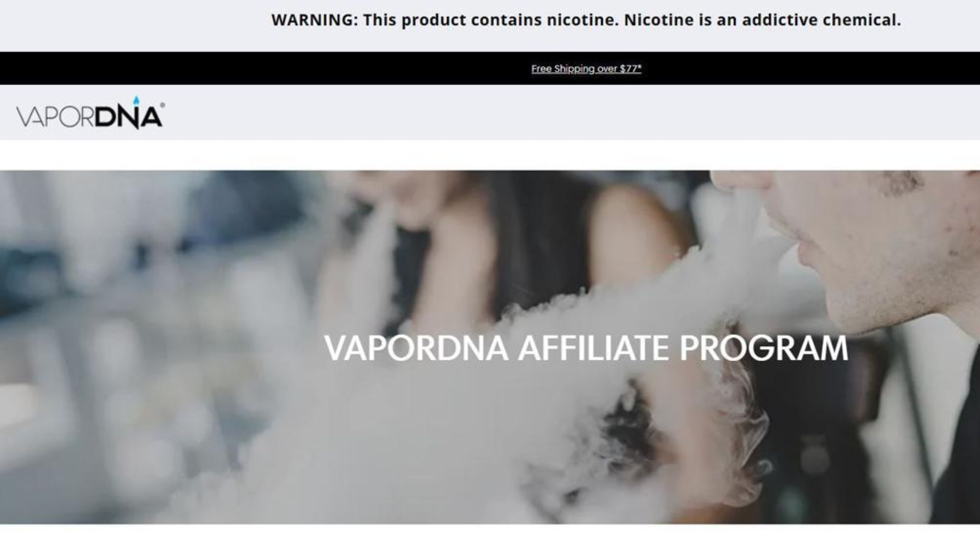This screenshot has width=980, height=551.
Task: Click the man's face in hero image
Action: click(x=857, y=245)
